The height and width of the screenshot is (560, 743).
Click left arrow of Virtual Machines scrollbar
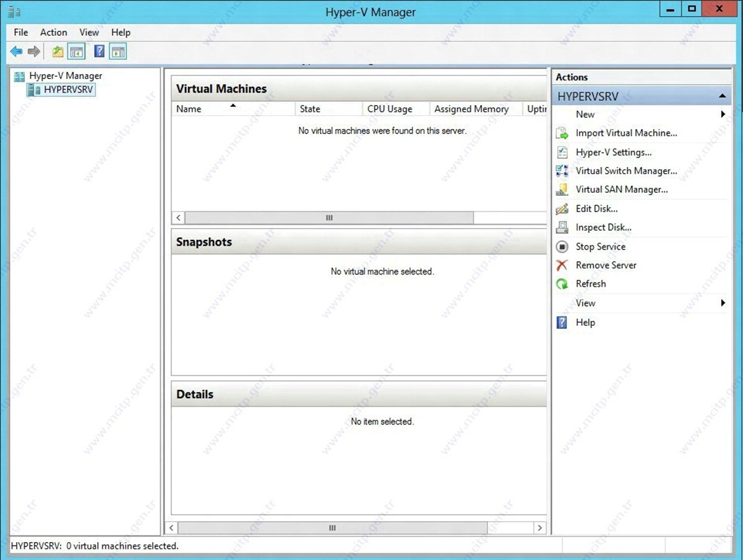click(x=178, y=218)
